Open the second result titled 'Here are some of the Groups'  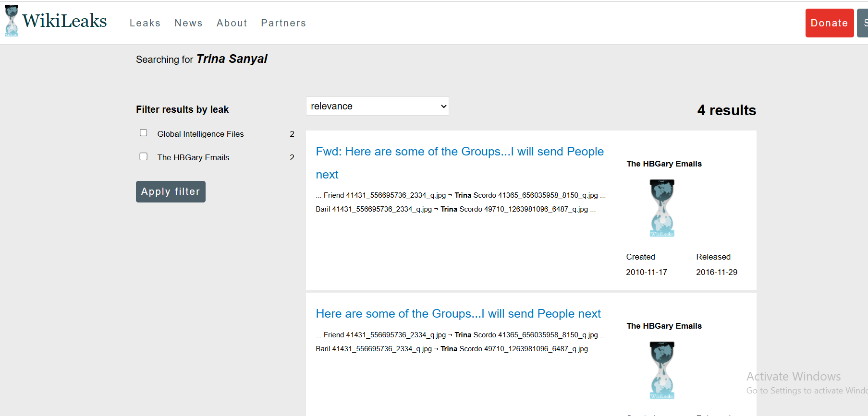pyautogui.click(x=458, y=314)
